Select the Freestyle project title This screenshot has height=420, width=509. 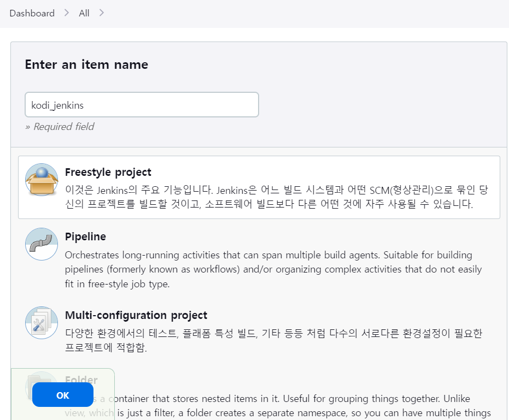(x=108, y=172)
